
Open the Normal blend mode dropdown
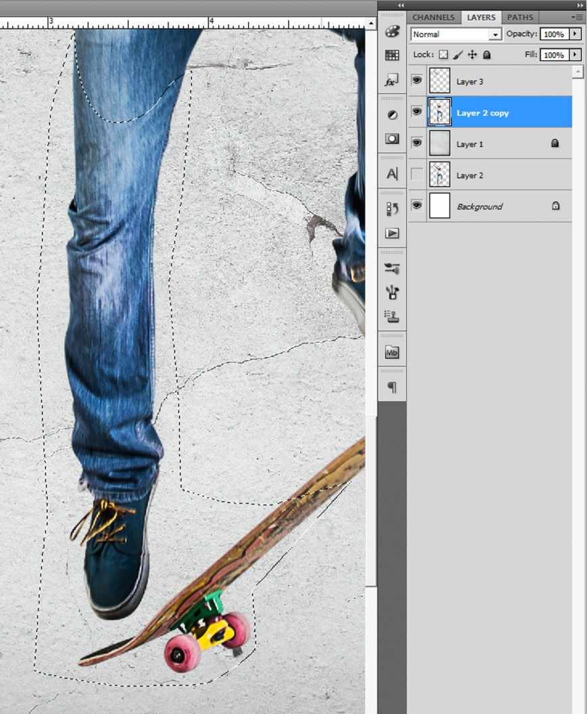click(x=456, y=34)
